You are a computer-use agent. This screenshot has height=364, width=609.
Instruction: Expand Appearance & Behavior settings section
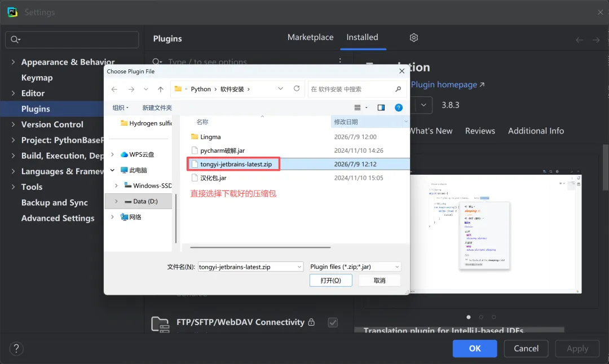click(x=13, y=62)
